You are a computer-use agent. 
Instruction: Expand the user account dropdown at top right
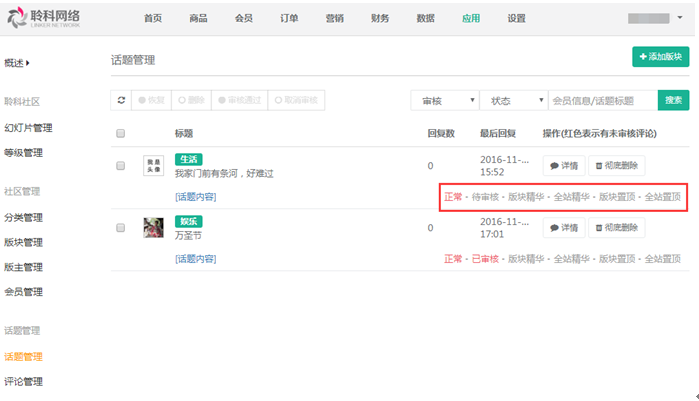(x=660, y=18)
